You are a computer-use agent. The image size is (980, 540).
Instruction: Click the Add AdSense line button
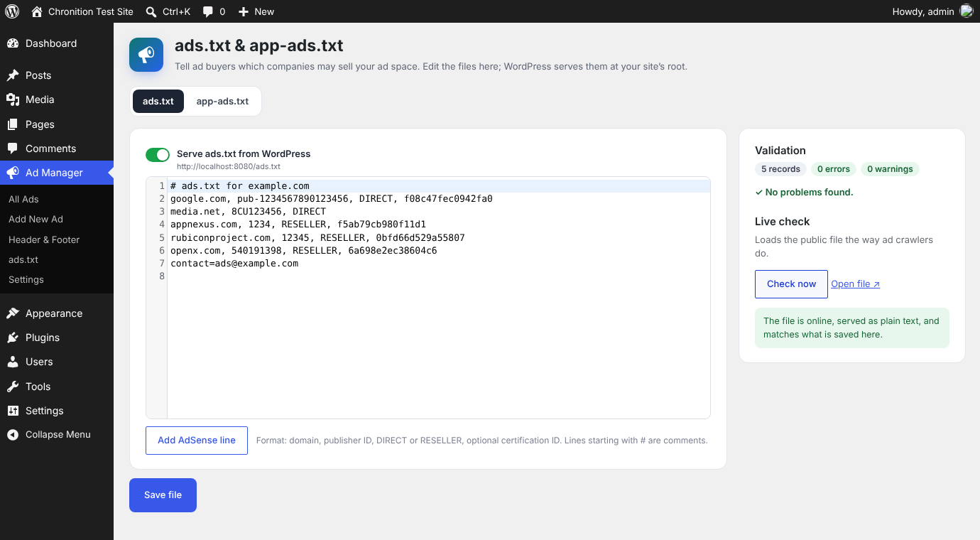[x=197, y=441]
